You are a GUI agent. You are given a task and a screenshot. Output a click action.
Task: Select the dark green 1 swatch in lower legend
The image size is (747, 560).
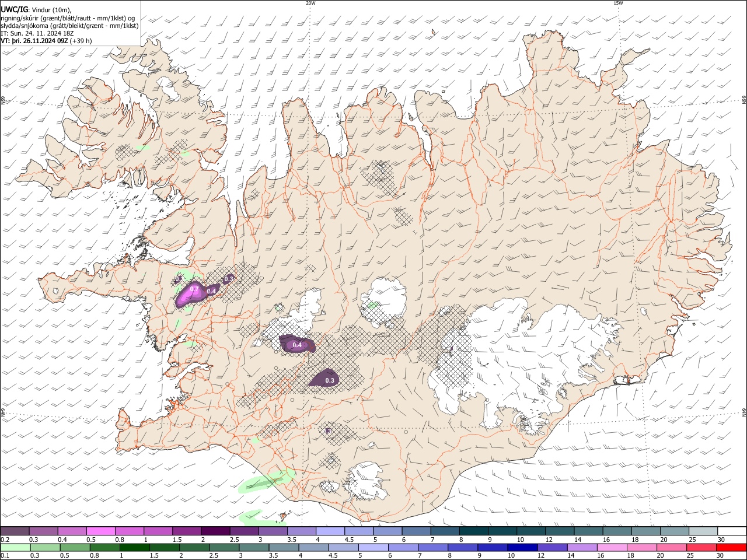point(134,548)
